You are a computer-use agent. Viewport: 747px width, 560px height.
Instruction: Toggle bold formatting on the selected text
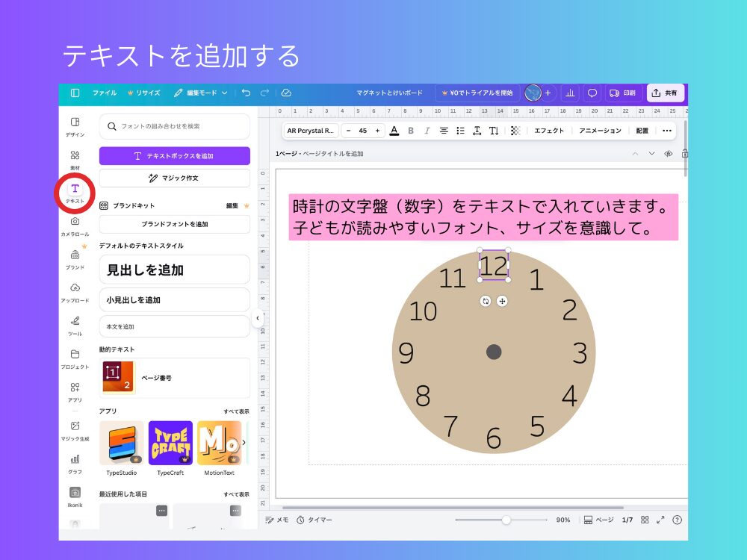pyautogui.click(x=411, y=130)
